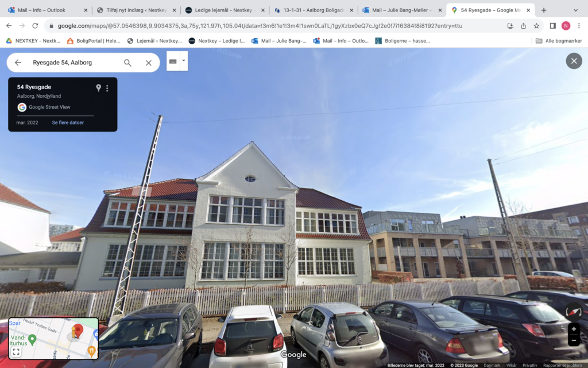Rotate view using the compass icon
Viewport: 588px width, 368px height.
[574, 312]
